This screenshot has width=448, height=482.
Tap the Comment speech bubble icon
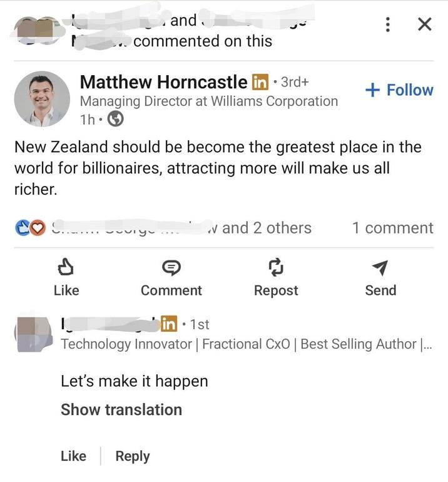click(171, 269)
